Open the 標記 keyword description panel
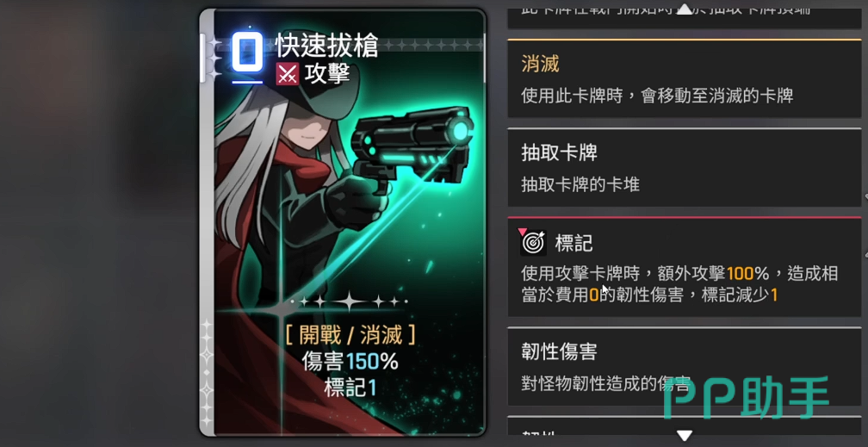Screen dimensions: 868x447 tap(685, 266)
